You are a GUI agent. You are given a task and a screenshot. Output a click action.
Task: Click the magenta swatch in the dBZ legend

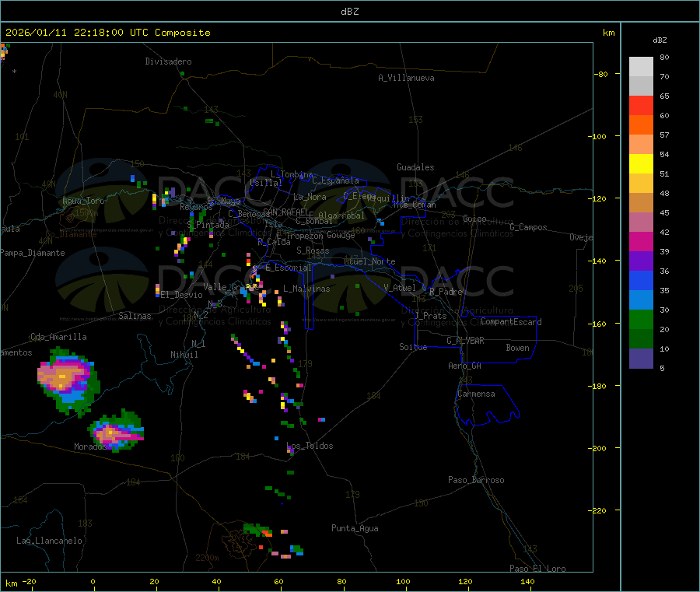641,241
